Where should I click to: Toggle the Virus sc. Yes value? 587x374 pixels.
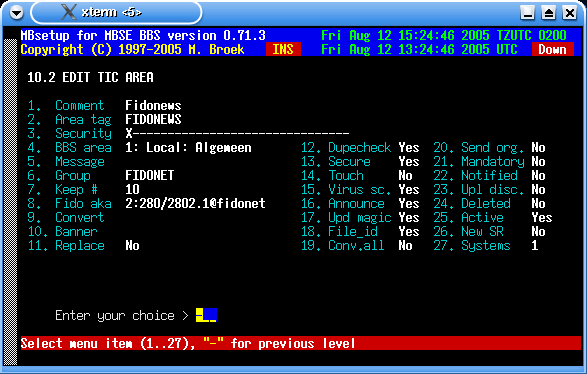click(409, 190)
